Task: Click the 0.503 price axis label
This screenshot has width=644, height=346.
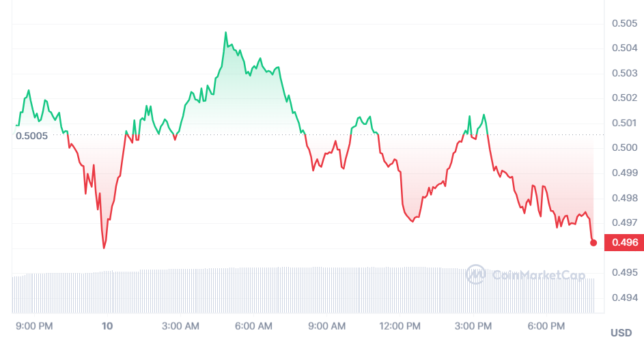Action: pyautogui.click(x=624, y=73)
